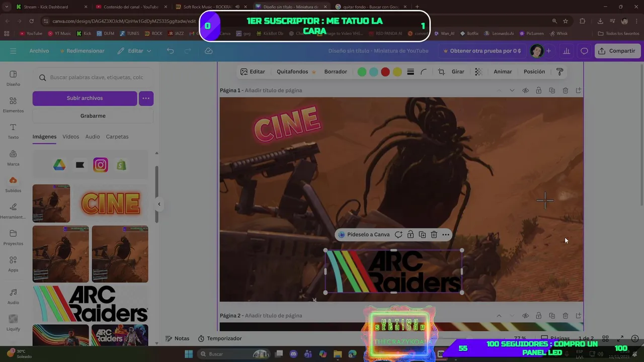The height and width of the screenshot is (362, 644).
Task: Open the Páginas view selector
Action: 555,338
